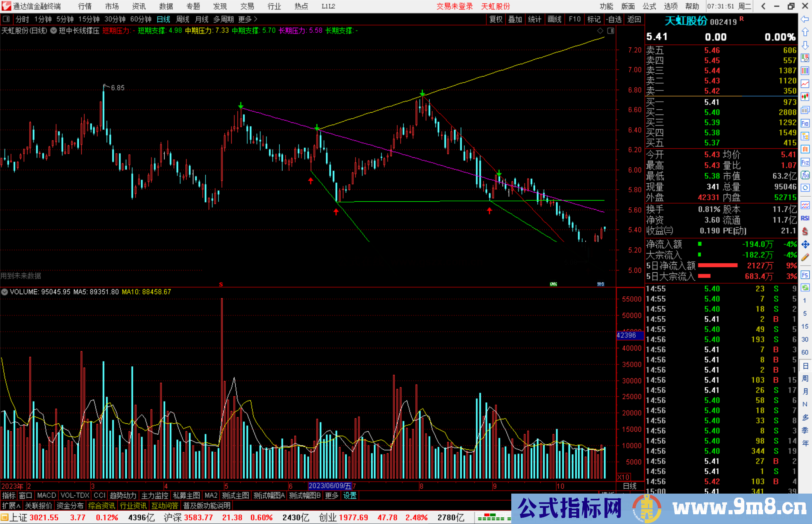Open the 更多 indicator tab list
The image size is (812, 524).
click(332, 495)
